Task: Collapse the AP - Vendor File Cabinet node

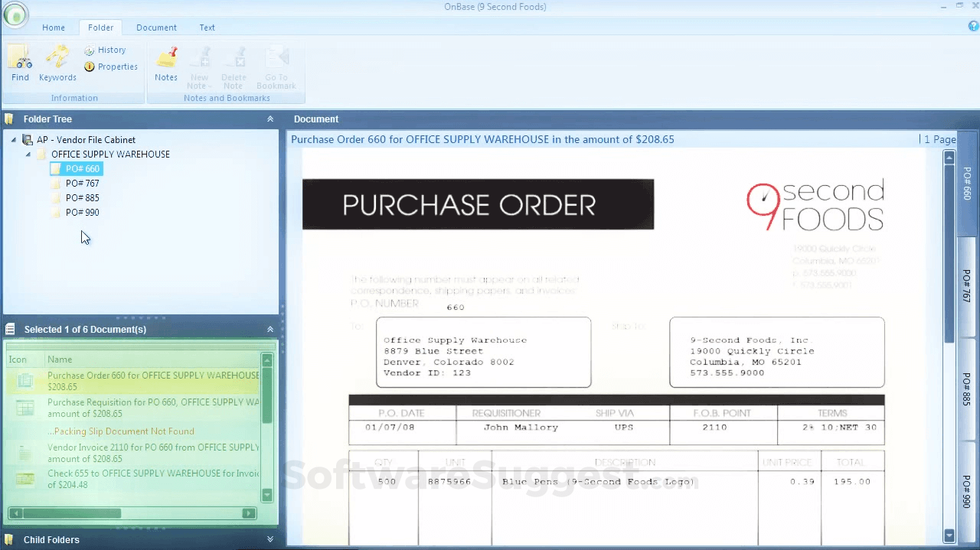Action: click(13, 139)
